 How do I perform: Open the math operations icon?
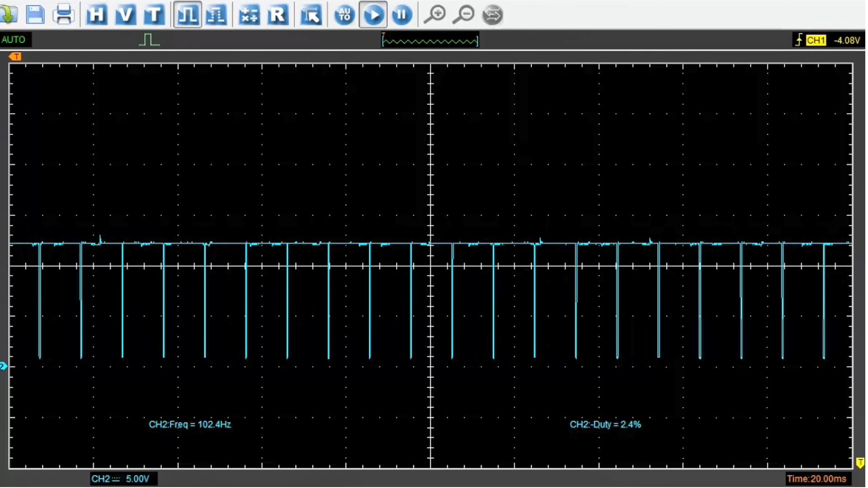249,14
